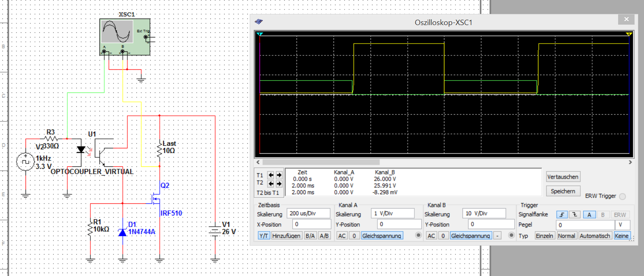
Task: Move cursor T2 left with arrow button
Action: pyautogui.click(x=271, y=183)
